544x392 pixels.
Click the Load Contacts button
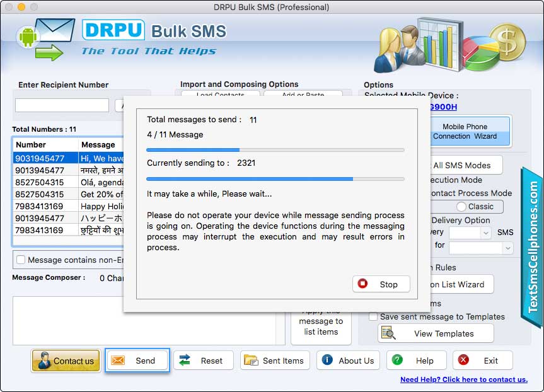pos(220,94)
